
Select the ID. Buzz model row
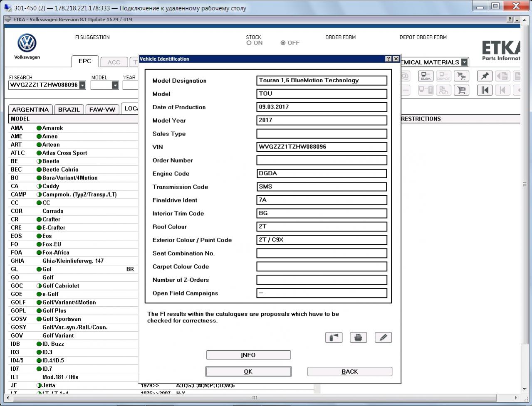point(73,344)
